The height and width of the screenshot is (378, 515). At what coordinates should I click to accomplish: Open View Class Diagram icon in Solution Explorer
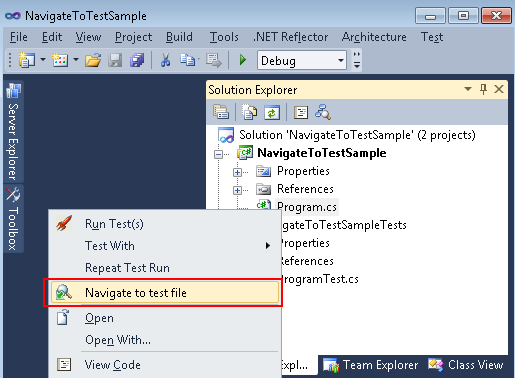click(323, 112)
